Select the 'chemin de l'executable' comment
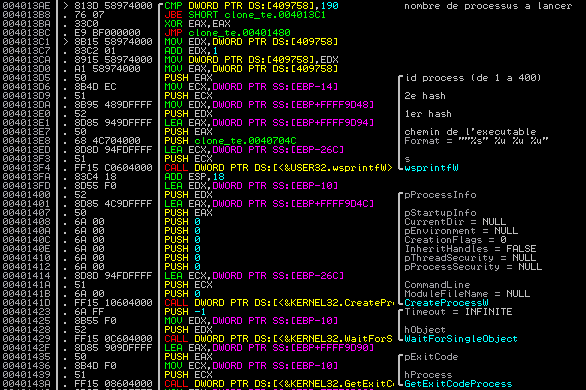Viewport: 586px width, 390px height. point(470,132)
